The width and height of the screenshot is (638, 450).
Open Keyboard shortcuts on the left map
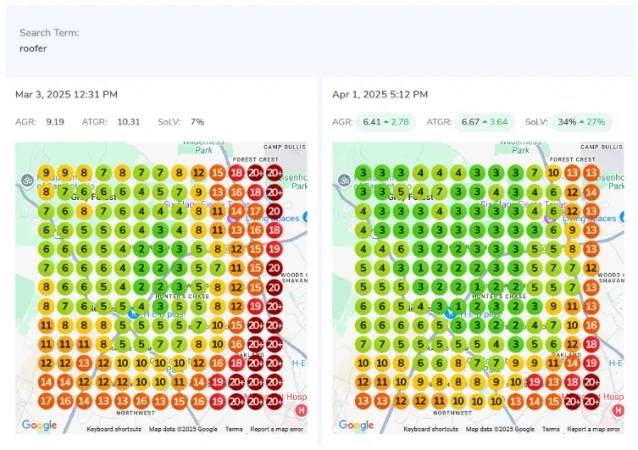coord(114,429)
